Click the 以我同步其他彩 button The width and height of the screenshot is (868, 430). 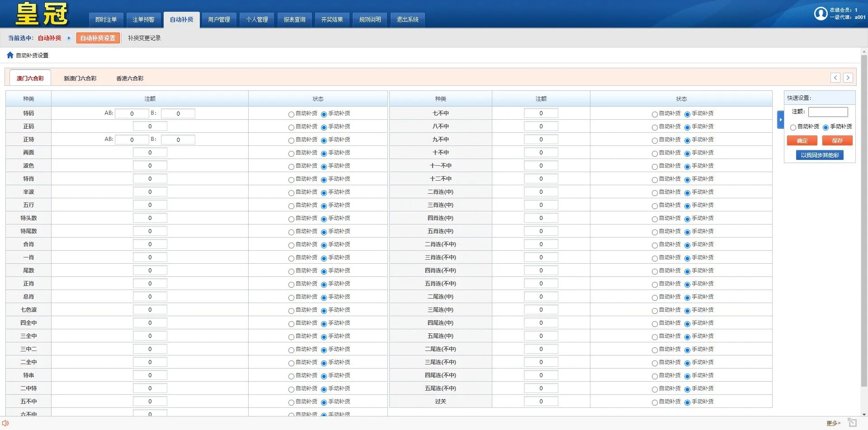coord(820,155)
